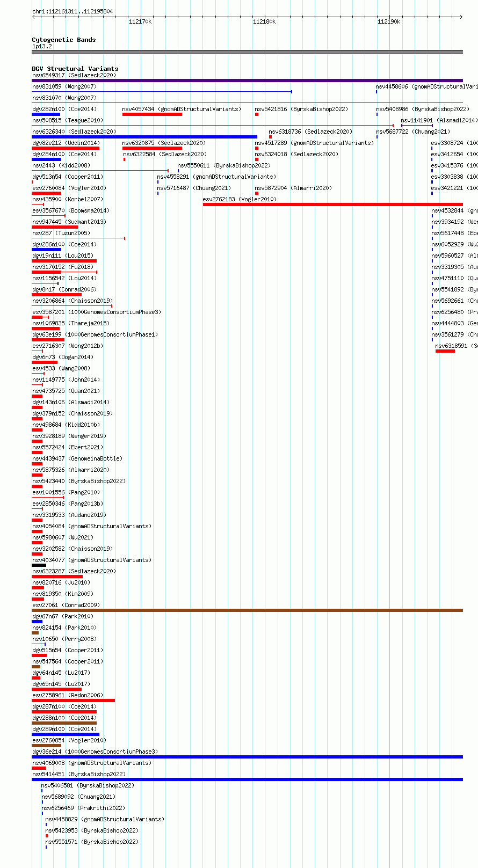Select esv3587201 1000GenomesConsortiumPhase3 label
Screen dimensions: 478x868
click(x=97, y=312)
